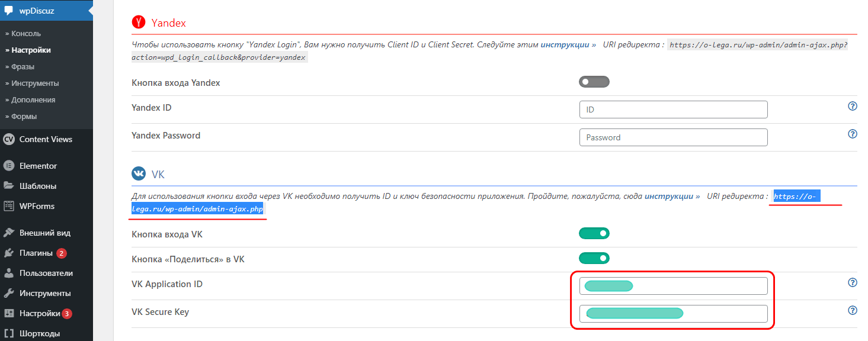Turn off Кнопка «Поделиться» в VK switch
This screenshot has width=868, height=341.
tap(594, 258)
